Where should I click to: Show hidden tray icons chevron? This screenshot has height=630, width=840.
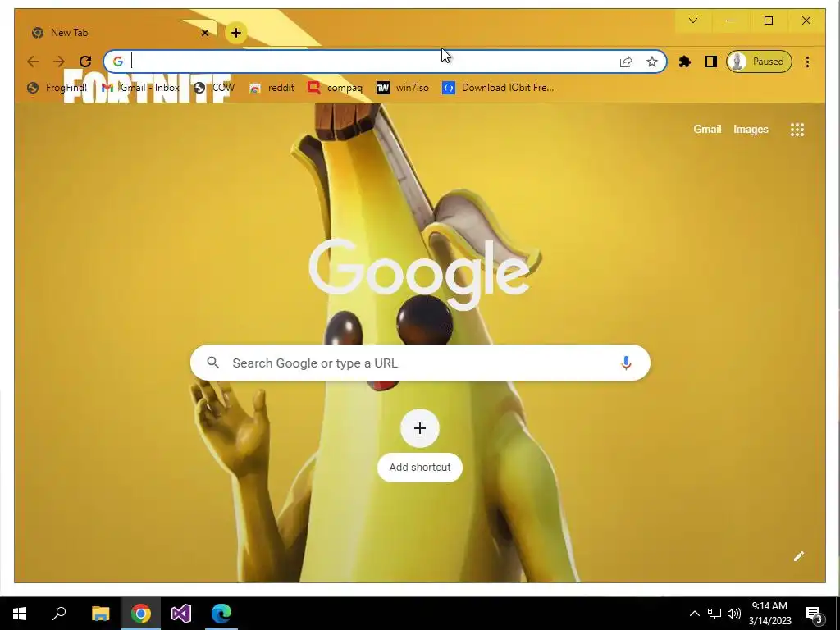pyautogui.click(x=694, y=614)
